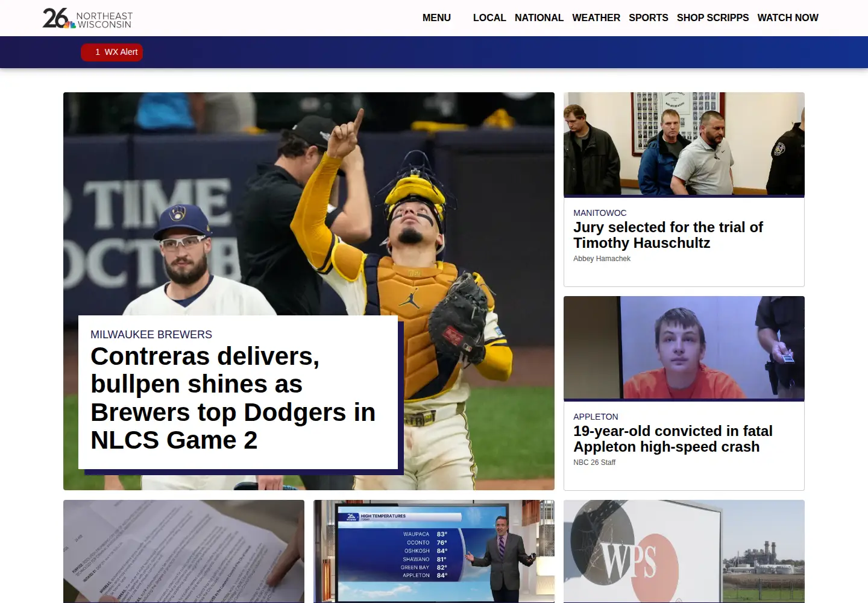
Task: Click the MILWAUKEE BREWERS category label
Action: (x=151, y=335)
